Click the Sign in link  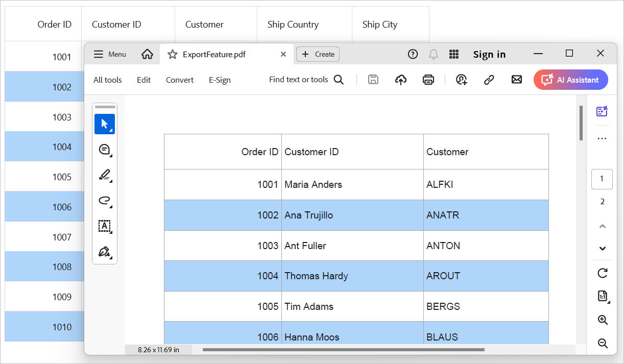[x=489, y=54]
